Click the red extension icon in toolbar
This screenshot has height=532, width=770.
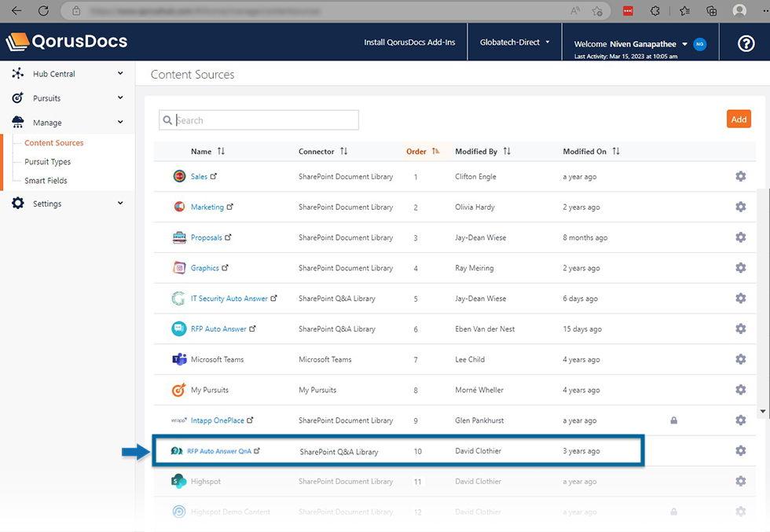pos(628,11)
